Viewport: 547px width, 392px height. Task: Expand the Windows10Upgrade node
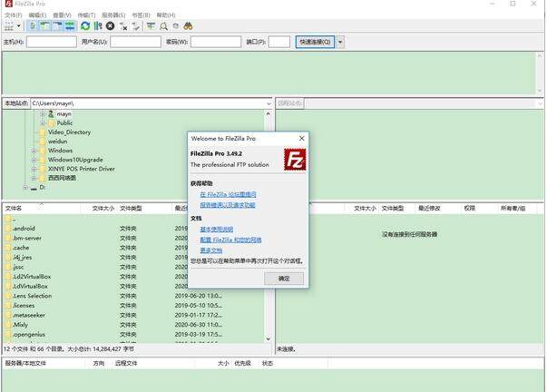click(34, 160)
